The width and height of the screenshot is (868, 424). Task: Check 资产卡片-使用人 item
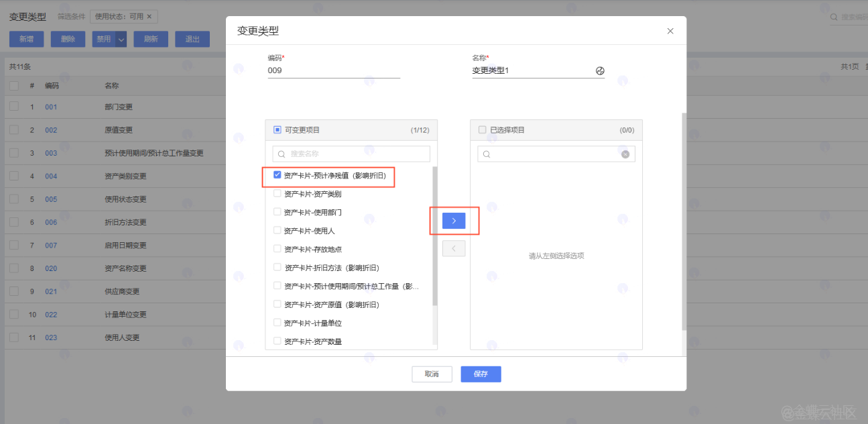(x=277, y=230)
